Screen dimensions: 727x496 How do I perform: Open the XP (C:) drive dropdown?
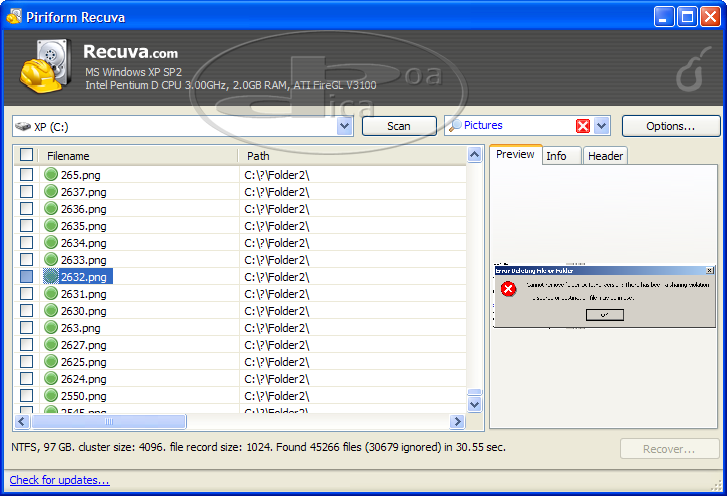pos(344,126)
